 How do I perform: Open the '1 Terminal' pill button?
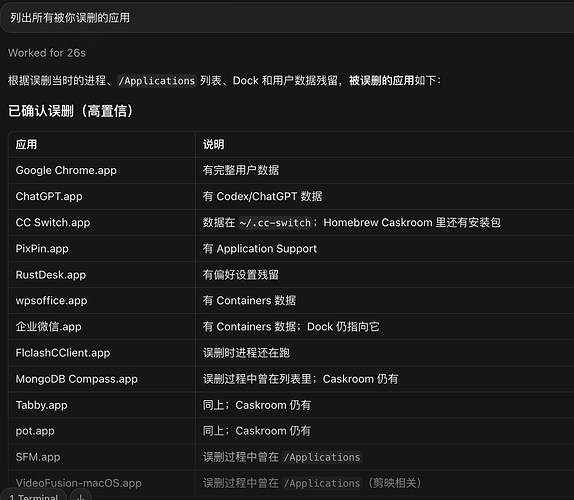(x=34, y=496)
